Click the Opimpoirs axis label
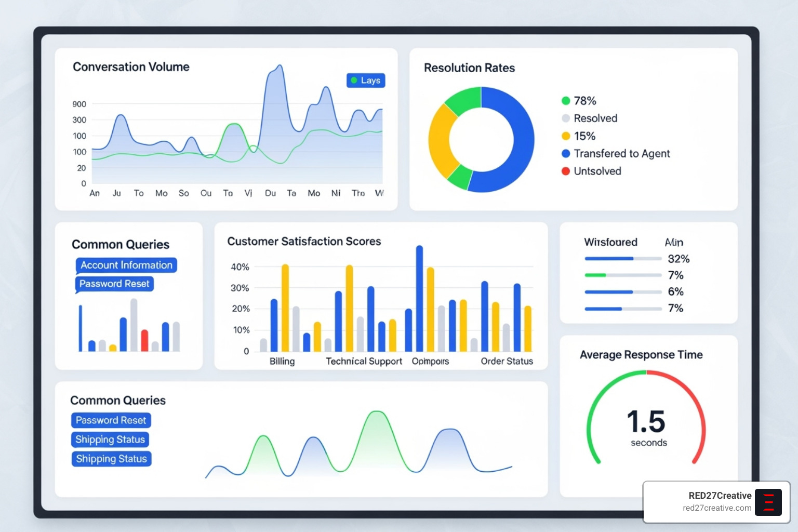The width and height of the screenshot is (798, 532). [x=430, y=362]
